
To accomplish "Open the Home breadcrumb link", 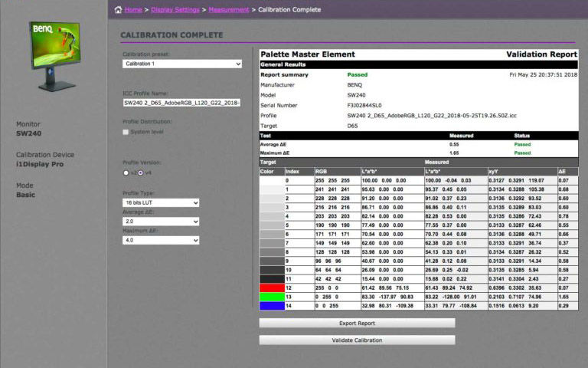I will 133,10.
